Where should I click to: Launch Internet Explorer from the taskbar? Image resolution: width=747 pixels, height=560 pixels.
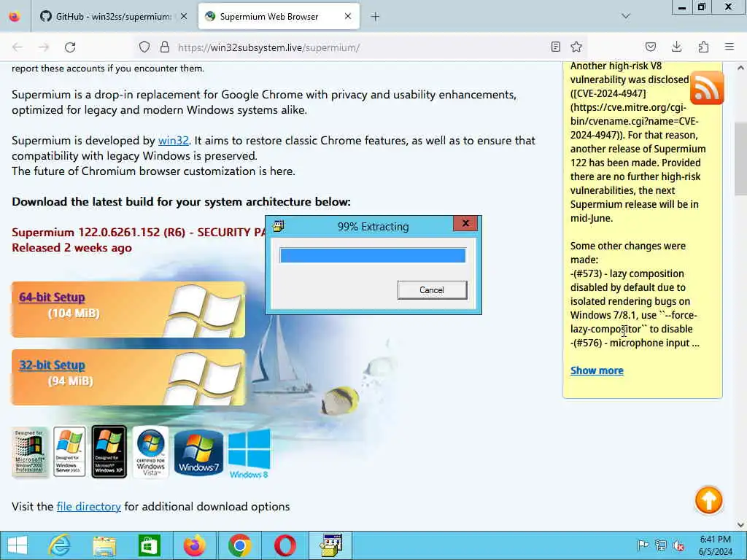[x=60, y=545]
